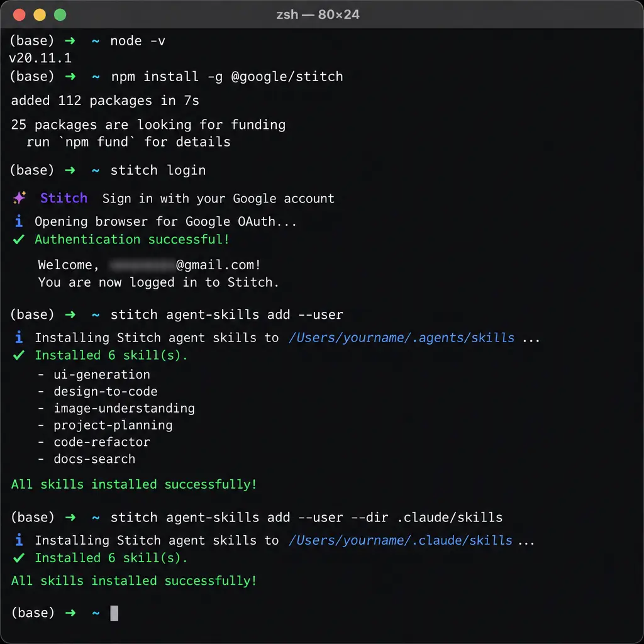The height and width of the screenshot is (644, 644).
Task: Click the '/Users/yourname/.agents/skills' path
Action: click(x=401, y=338)
